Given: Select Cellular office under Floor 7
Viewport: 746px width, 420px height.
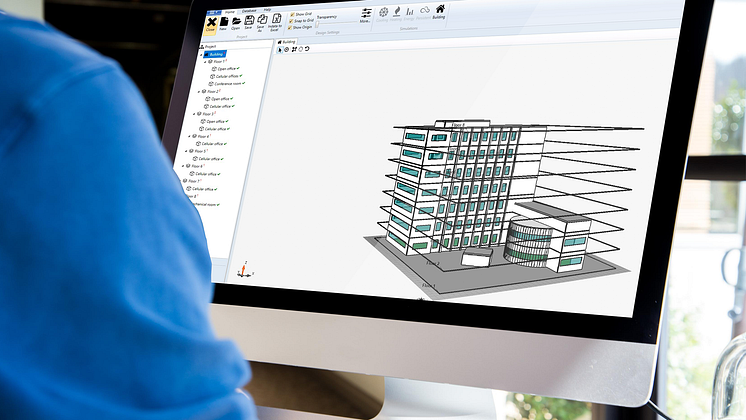Looking at the screenshot, I should point(204,189).
